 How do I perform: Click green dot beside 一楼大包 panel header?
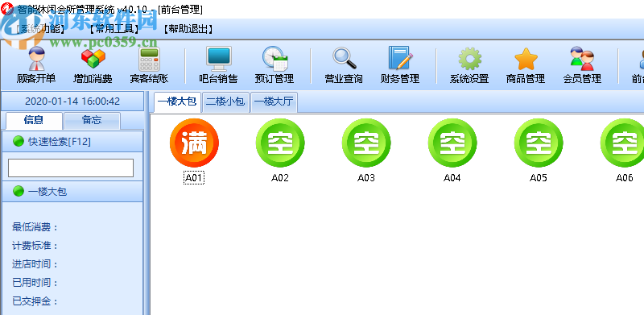19,191
